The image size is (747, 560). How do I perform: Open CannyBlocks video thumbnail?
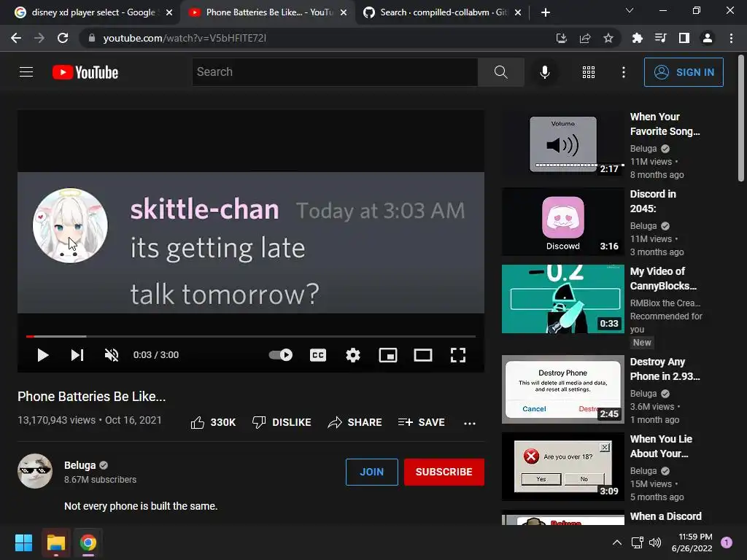click(x=563, y=298)
